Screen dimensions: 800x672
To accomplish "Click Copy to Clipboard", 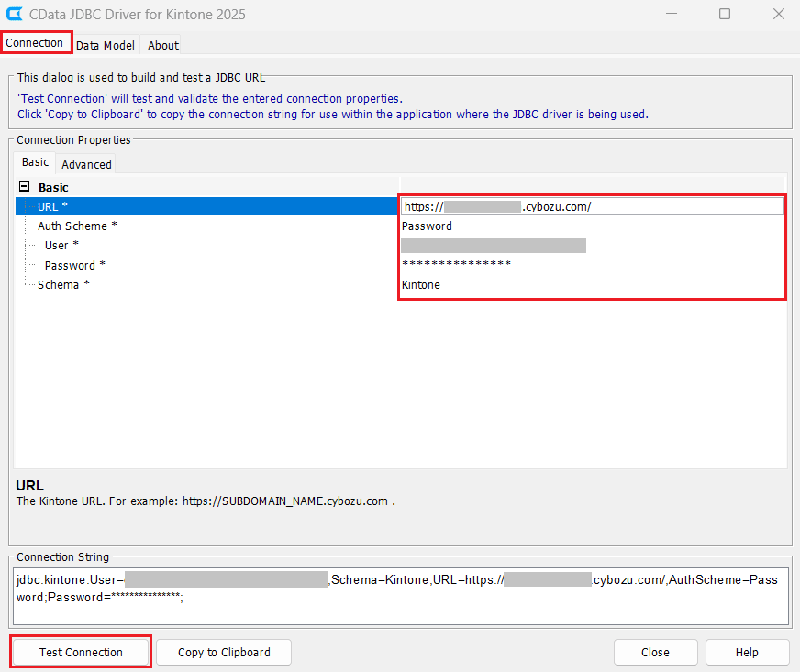I will pyautogui.click(x=223, y=652).
